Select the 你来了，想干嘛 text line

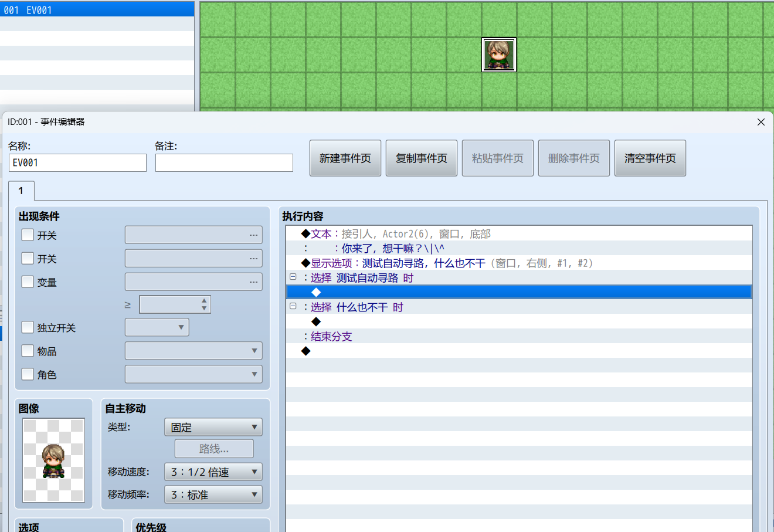click(519, 248)
